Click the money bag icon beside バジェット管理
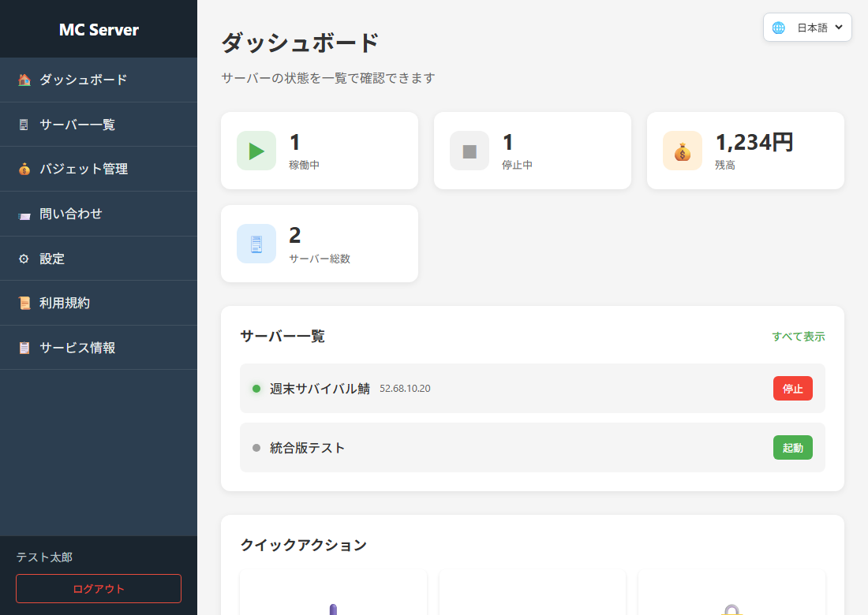 [x=24, y=169]
